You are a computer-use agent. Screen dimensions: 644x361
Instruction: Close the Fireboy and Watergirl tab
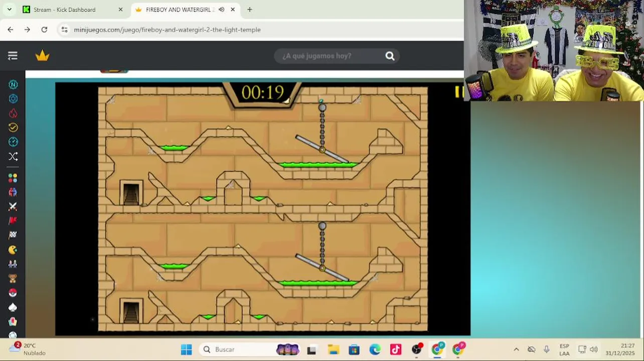(x=233, y=10)
